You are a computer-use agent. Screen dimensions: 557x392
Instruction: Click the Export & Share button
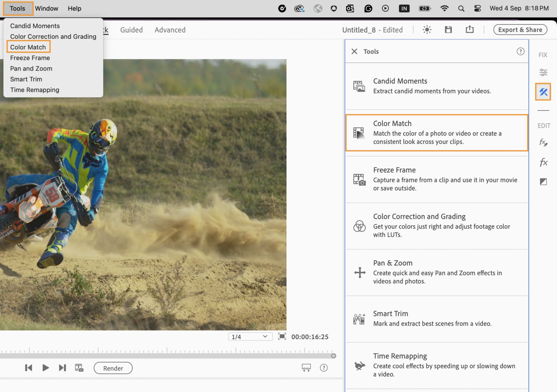click(x=520, y=30)
